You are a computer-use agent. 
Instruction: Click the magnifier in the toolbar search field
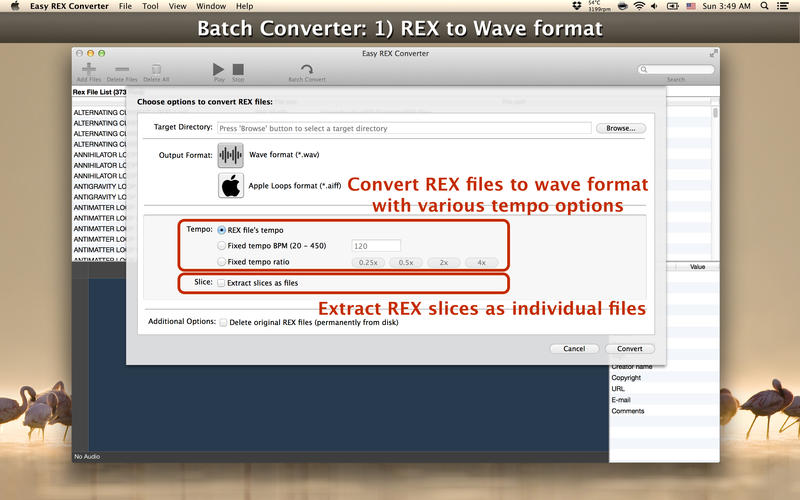click(x=644, y=69)
